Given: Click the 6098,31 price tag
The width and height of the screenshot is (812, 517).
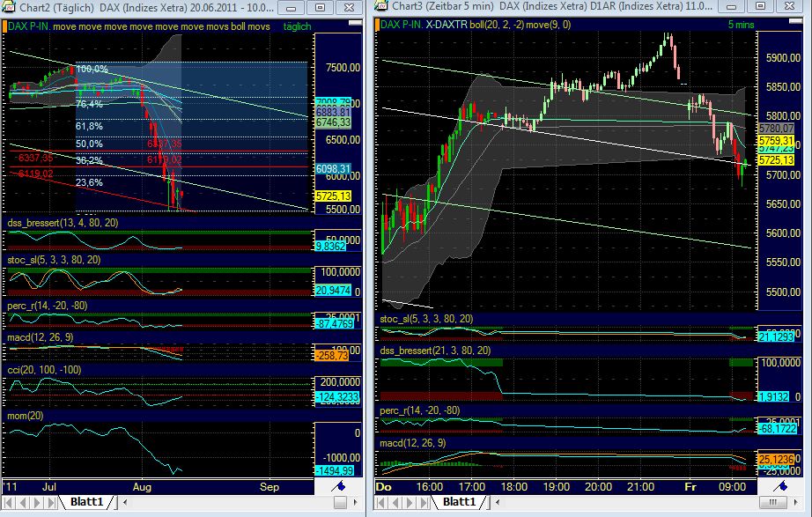Looking at the screenshot, I should pyautogui.click(x=333, y=169).
